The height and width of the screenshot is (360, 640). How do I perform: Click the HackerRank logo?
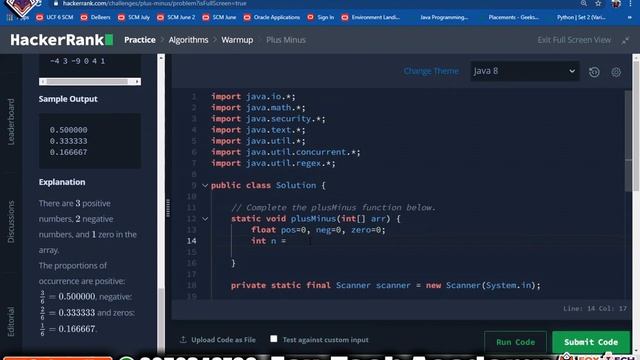pos(62,40)
